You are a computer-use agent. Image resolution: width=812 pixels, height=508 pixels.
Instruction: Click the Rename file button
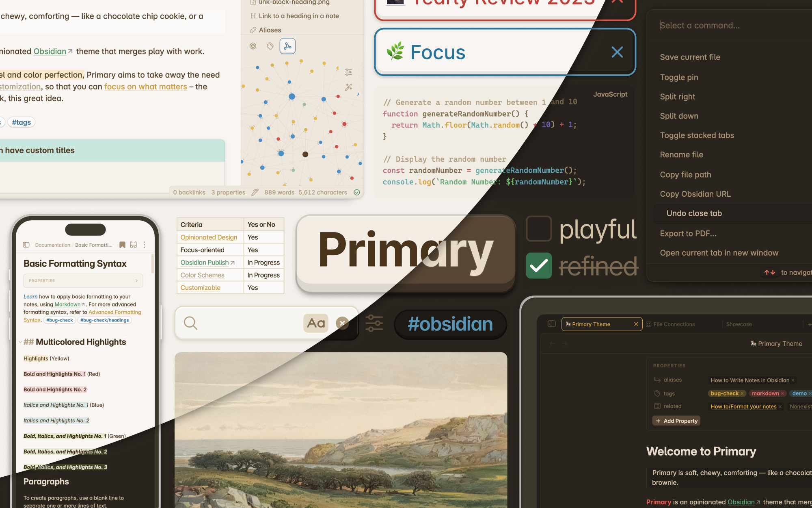pos(682,154)
